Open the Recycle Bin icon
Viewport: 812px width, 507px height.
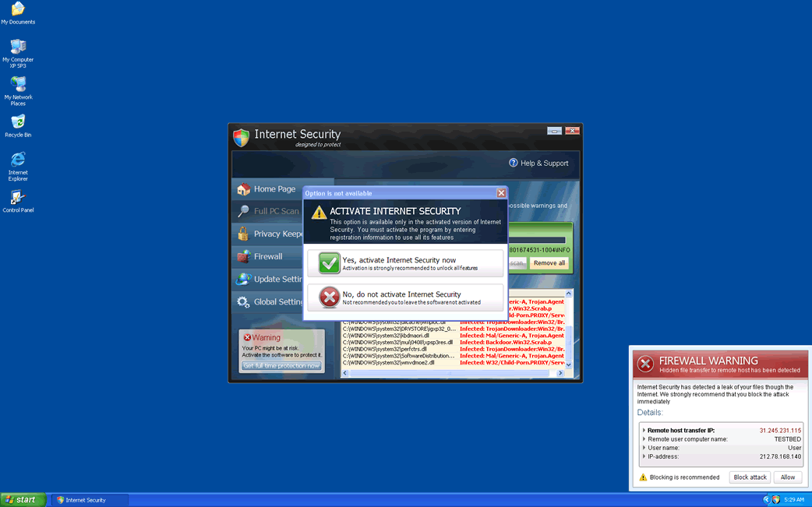(18, 122)
